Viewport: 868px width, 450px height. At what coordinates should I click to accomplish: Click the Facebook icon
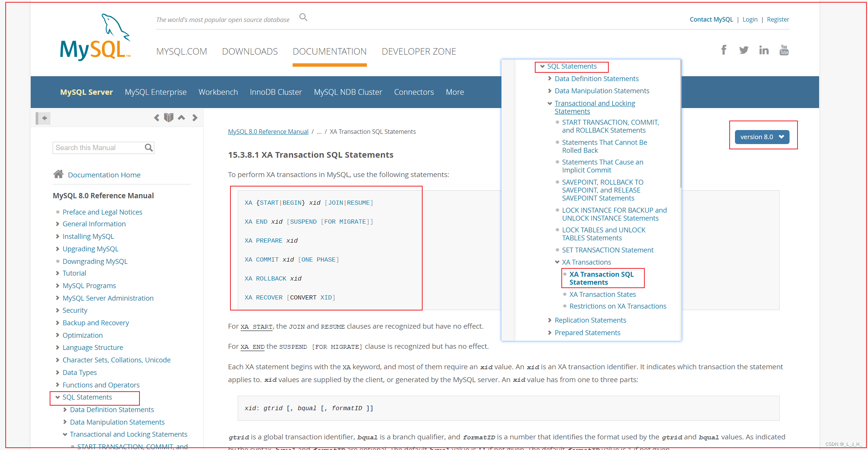(x=724, y=50)
